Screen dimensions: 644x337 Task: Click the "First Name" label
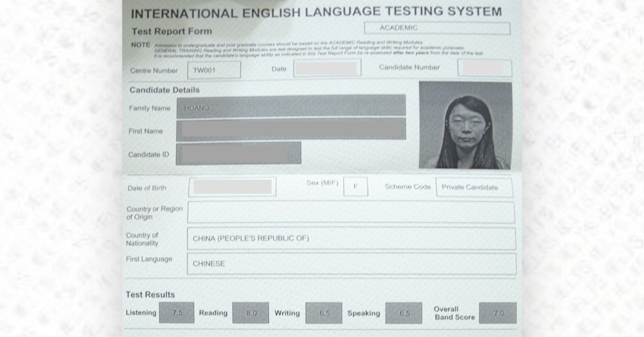click(x=145, y=131)
